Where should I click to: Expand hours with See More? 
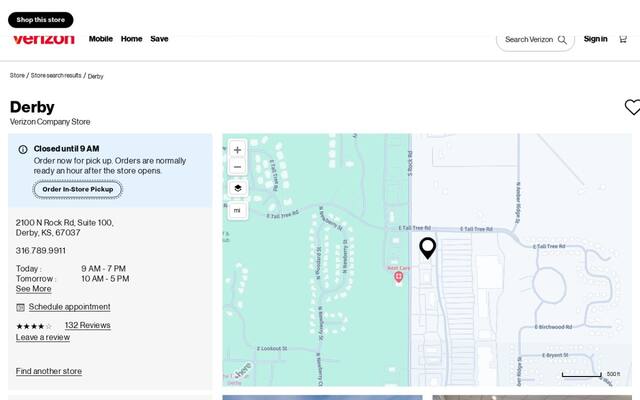pyautogui.click(x=33, y=289)
